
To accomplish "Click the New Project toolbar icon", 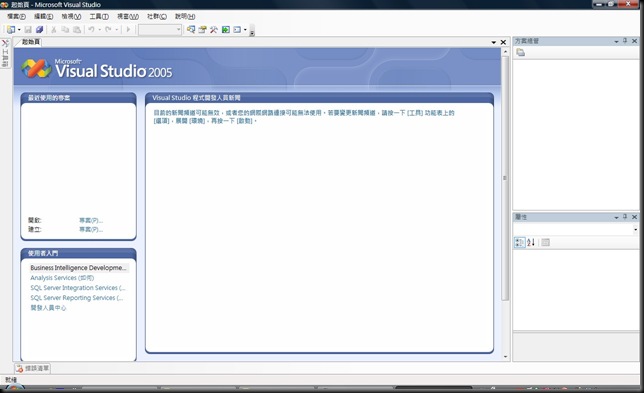I will click(x=11, y=30).
